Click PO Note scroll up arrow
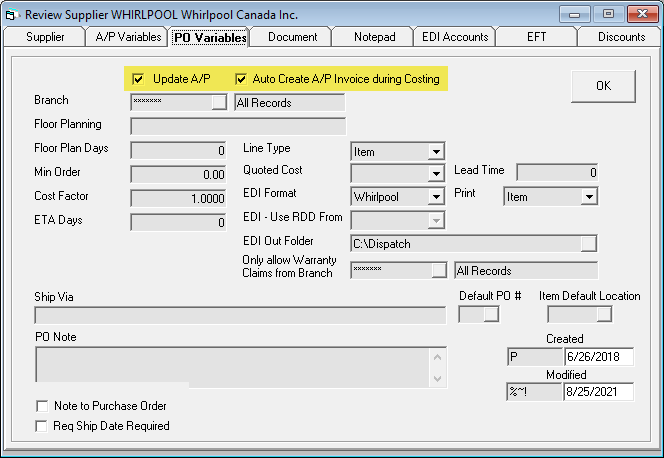 click(437, 357)
